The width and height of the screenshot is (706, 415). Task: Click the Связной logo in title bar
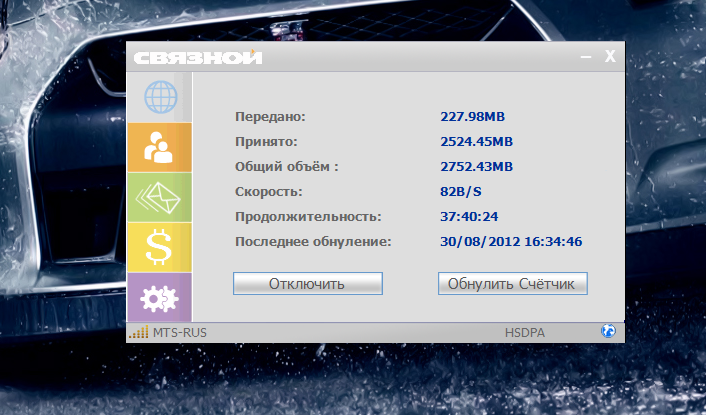pos(198,57)
